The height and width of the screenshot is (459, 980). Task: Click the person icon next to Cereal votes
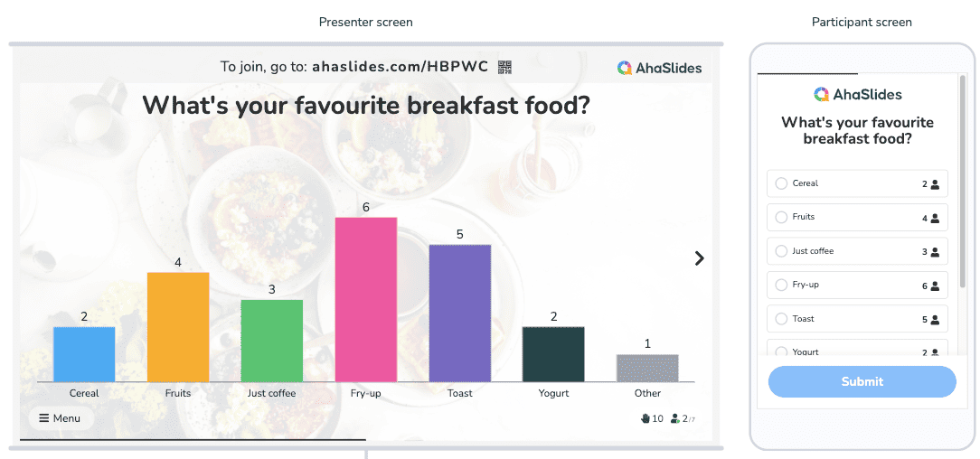tap(935, 184)
